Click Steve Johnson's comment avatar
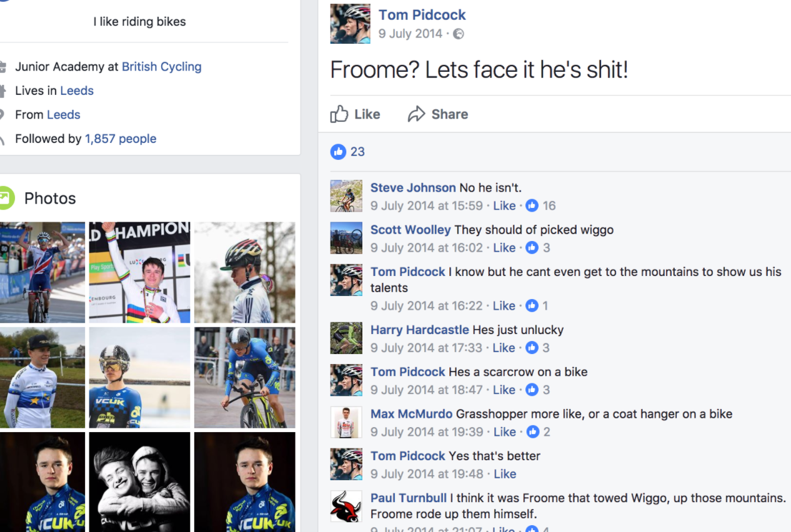 (346, 196)
